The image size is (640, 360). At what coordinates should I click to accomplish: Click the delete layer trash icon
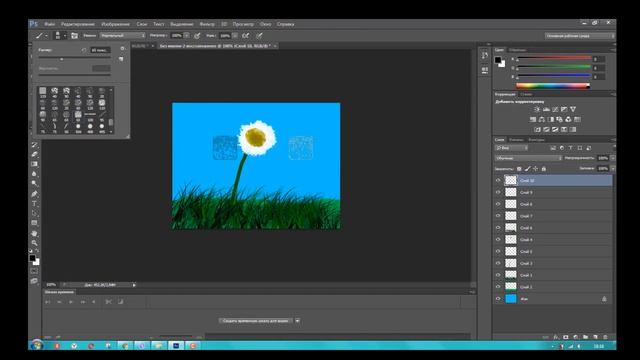[605, 337]
